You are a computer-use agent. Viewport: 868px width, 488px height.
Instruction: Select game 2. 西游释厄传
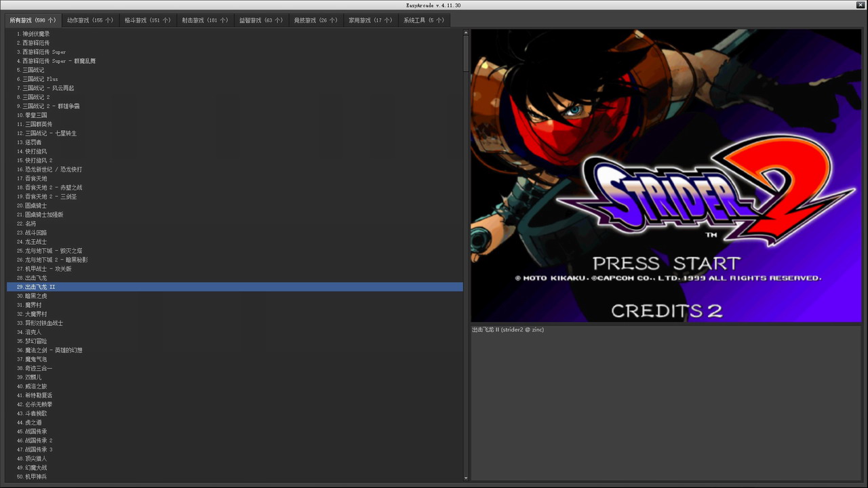click(x=235, y=43)
